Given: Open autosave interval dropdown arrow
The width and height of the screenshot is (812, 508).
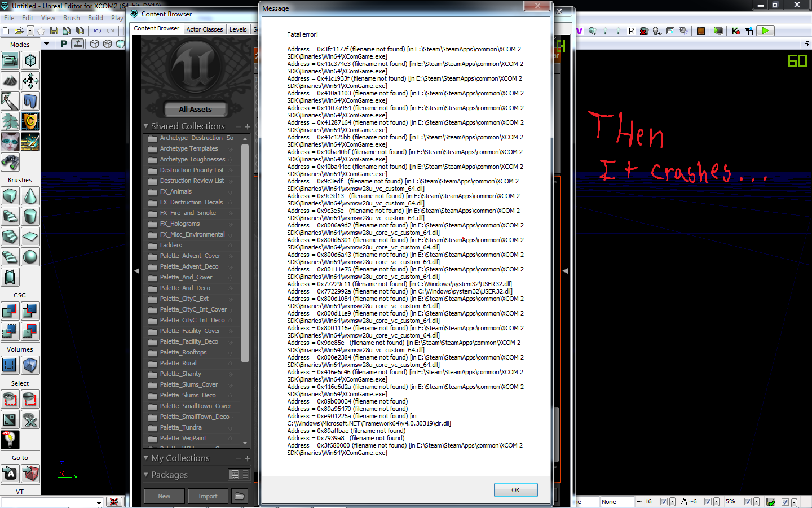Looking at the screenshot, I should [793, 502].
